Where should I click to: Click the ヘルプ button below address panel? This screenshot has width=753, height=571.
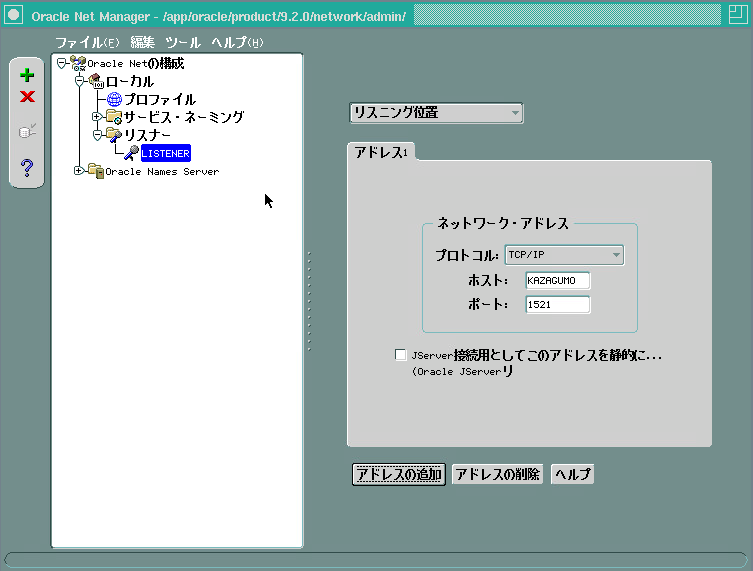point(572,474)
